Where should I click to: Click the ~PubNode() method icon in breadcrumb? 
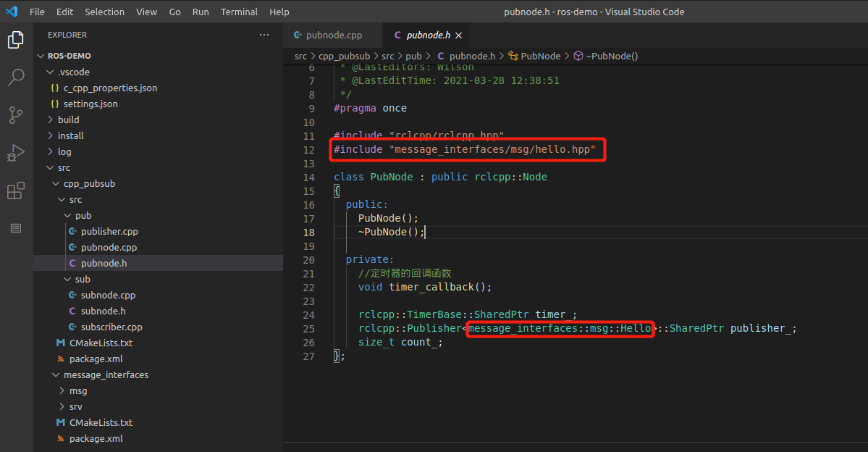pyautogui.click(x=578, y=56)
